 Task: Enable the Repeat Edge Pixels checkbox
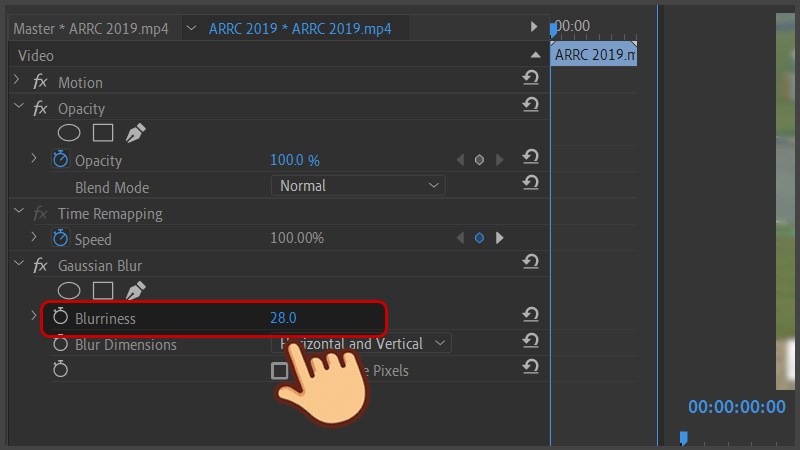pos(280,371)
